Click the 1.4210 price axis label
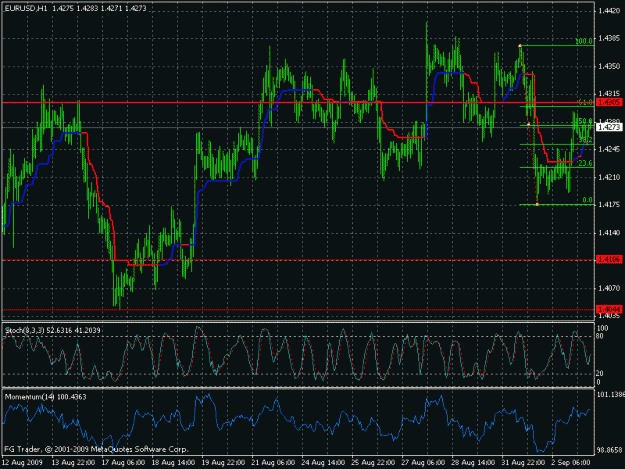Screen dimensions: 625x469 click(609, 177)
